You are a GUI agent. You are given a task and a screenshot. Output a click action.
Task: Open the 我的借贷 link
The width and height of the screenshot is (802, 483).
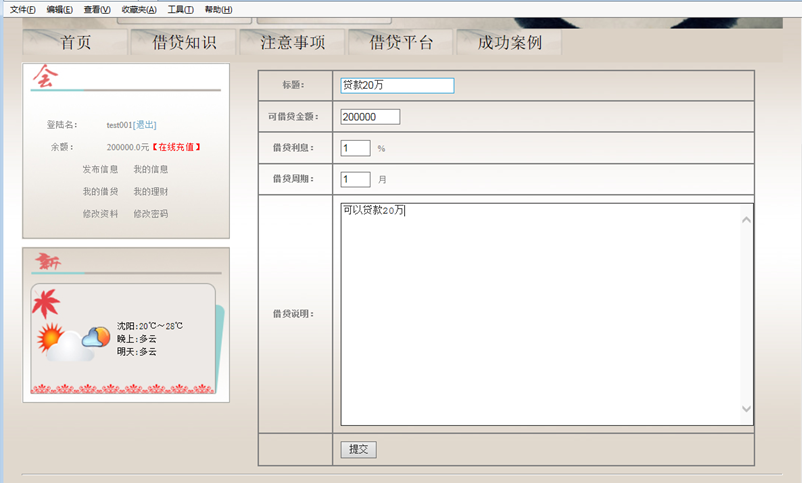tap(100, 192)
